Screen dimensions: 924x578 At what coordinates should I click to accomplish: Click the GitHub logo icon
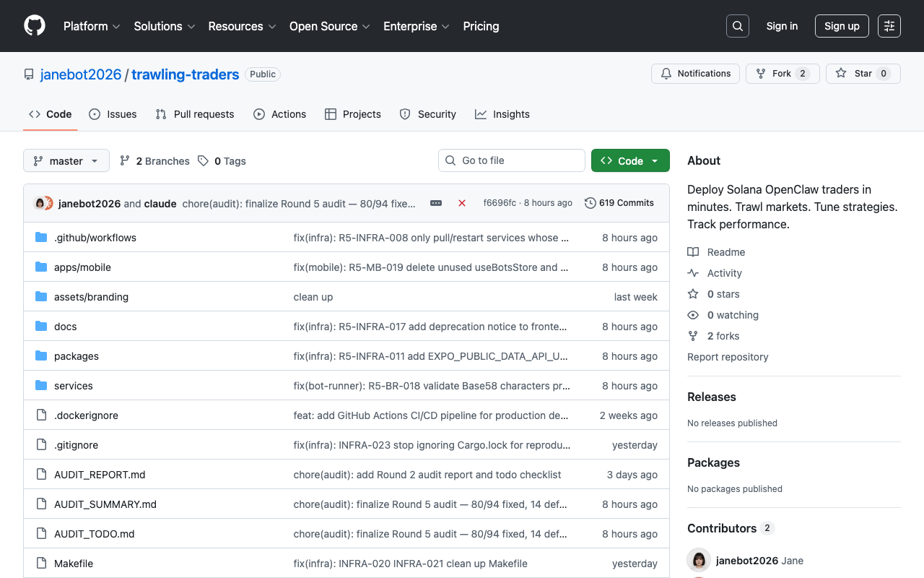35,26
